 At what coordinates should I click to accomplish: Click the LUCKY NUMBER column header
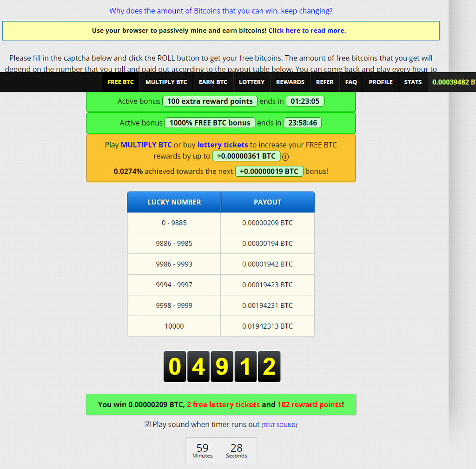[x=174, y=202]
